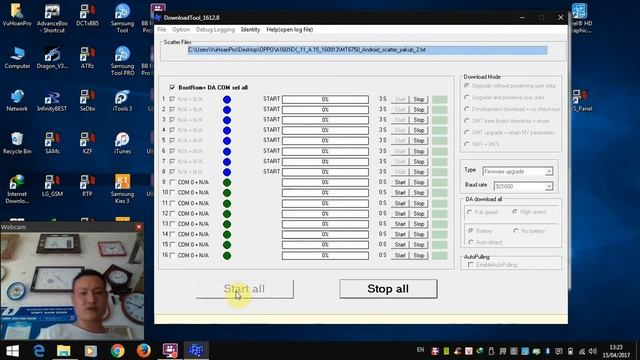Launch Google Chrome from the taskbar
Screen dimensions: 640x360
(x=118, y=351)
